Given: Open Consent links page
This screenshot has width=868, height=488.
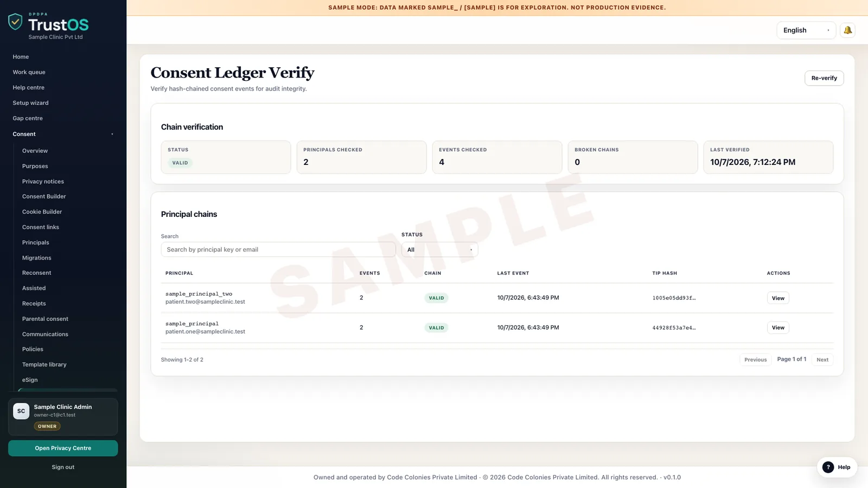Looking at the screenshot, I should pos(41,227).
